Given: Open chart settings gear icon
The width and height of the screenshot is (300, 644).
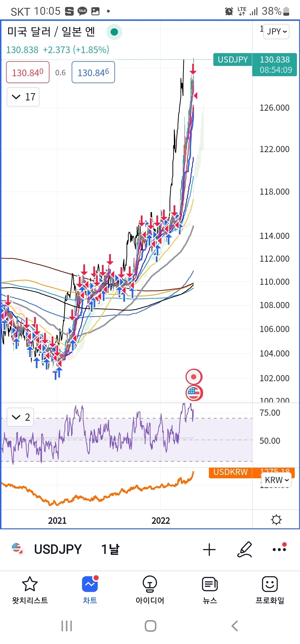Looking at the screenshot, I should 276,520.
